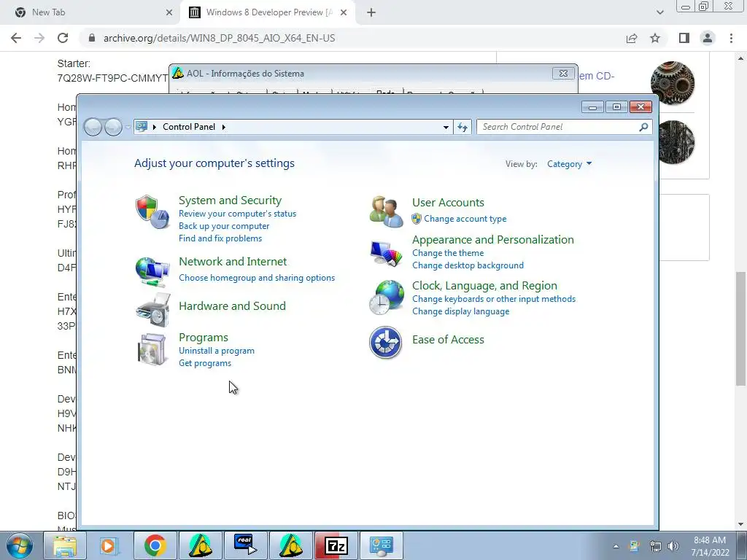The height and width of the screenshot is (560, 747).
Task: Open a new Chrome tab
Action: pyautogui.click(x=371, y=12)
